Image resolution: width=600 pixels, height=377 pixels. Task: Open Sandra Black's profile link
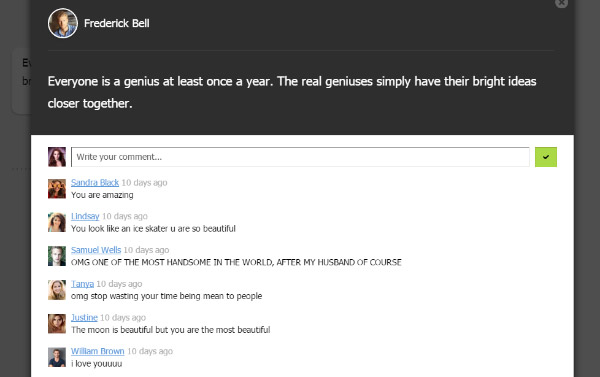tap(95, 183)
